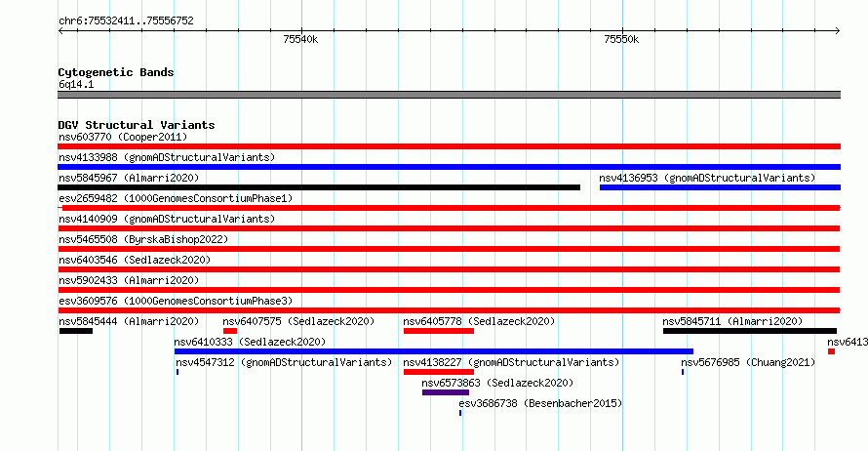Image resolution: width=868 pixels, height=451 pixels.
Task: Open nsv4133988 (gnomADStructuralVariants) label
Action: tap(167, 157)
